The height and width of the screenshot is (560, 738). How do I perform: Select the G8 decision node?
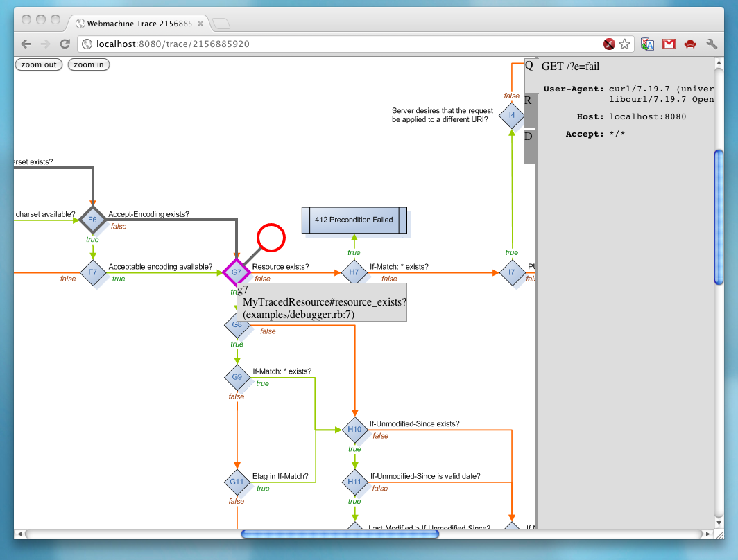click(x=237, y=325)
